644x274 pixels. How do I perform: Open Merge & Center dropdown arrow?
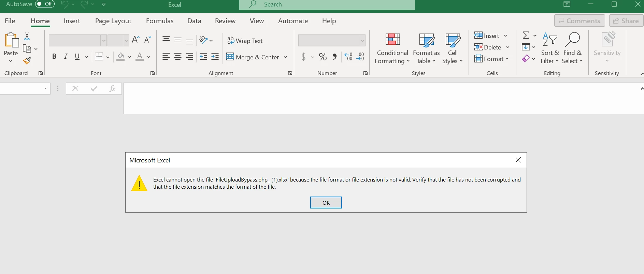(x=285, y=57)
